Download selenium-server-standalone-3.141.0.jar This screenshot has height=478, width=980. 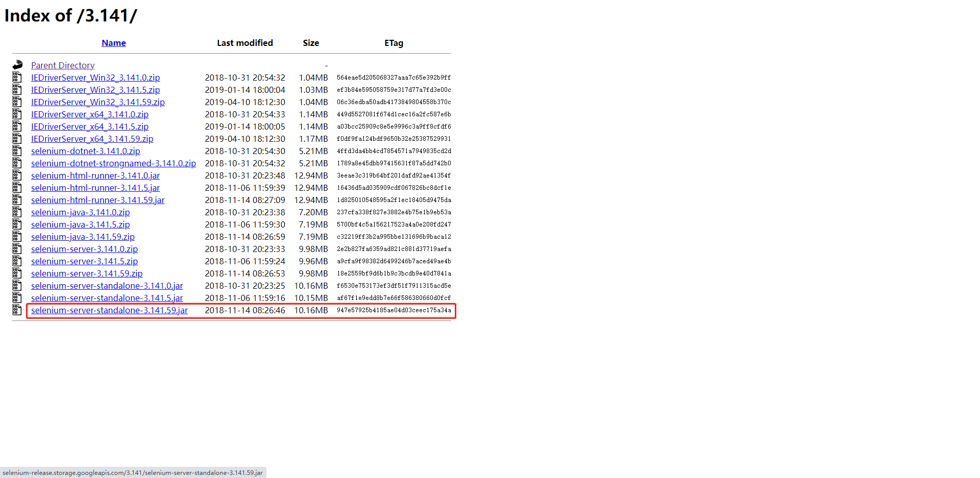[107, 286]
